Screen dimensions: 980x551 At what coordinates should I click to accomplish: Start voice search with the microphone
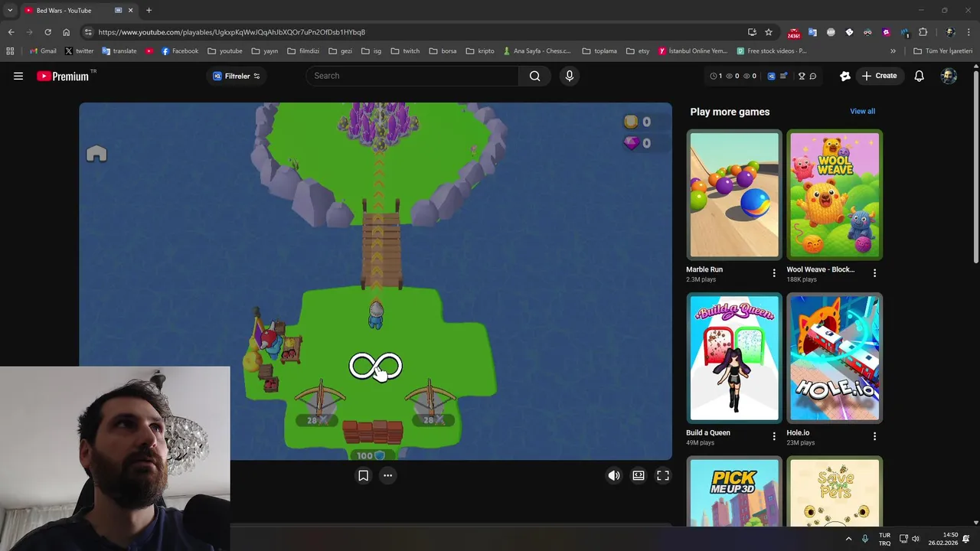569,76
